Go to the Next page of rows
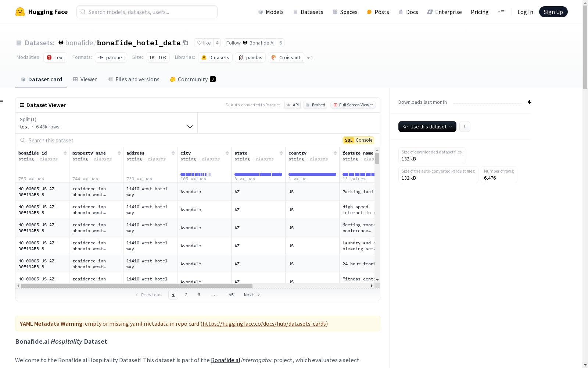588x368 pixels. point(252,295)
